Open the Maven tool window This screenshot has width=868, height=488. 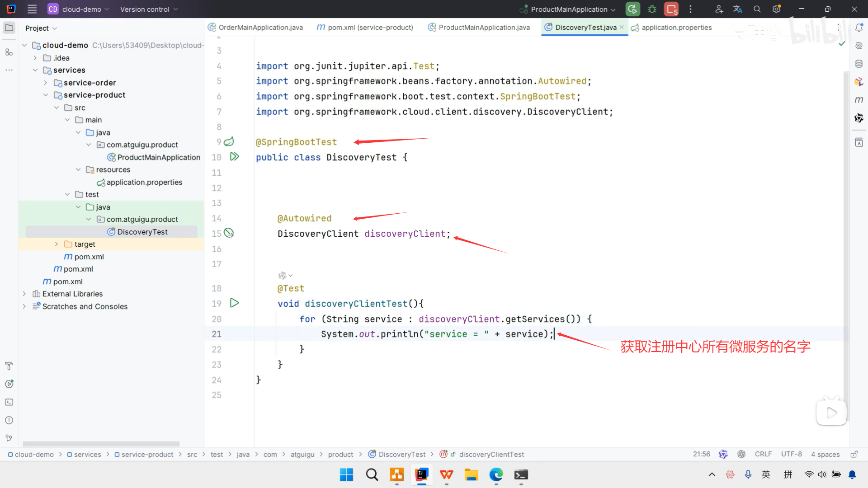point(859,100)
